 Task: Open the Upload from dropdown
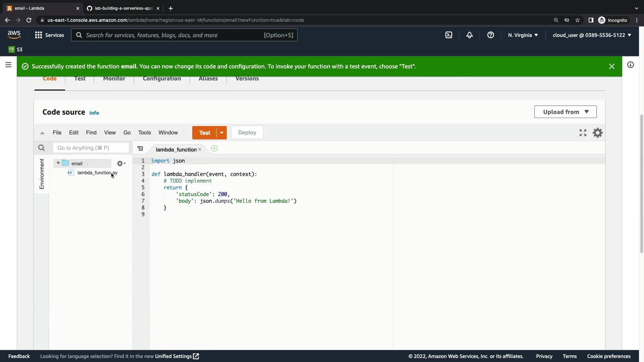click(x=565, y=112)
